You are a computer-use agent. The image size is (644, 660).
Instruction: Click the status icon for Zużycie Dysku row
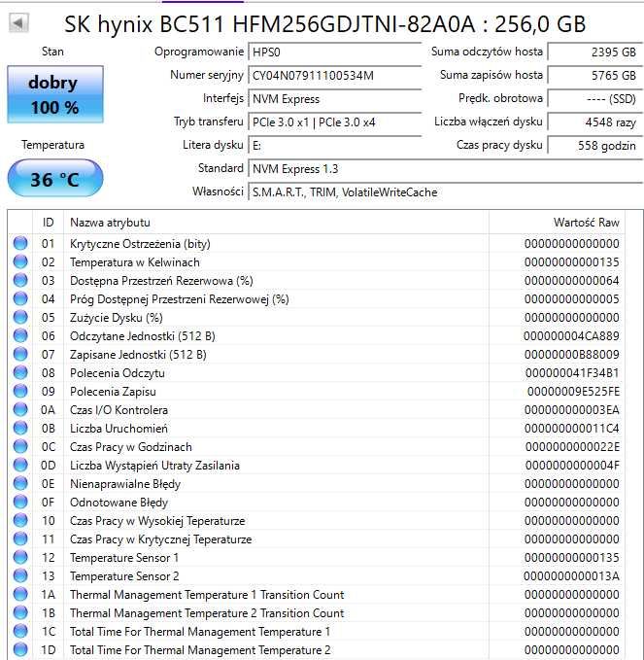point(20,318)
